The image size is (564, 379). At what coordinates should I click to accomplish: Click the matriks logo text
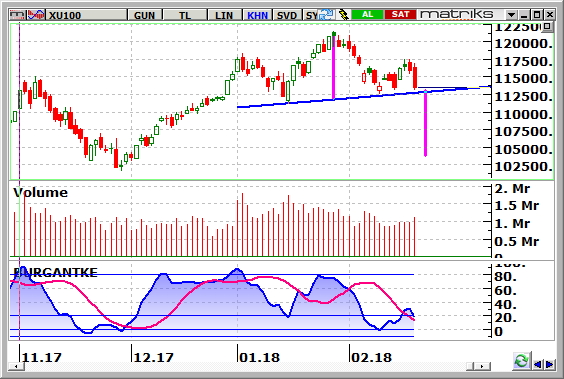(x=457, y=14)
